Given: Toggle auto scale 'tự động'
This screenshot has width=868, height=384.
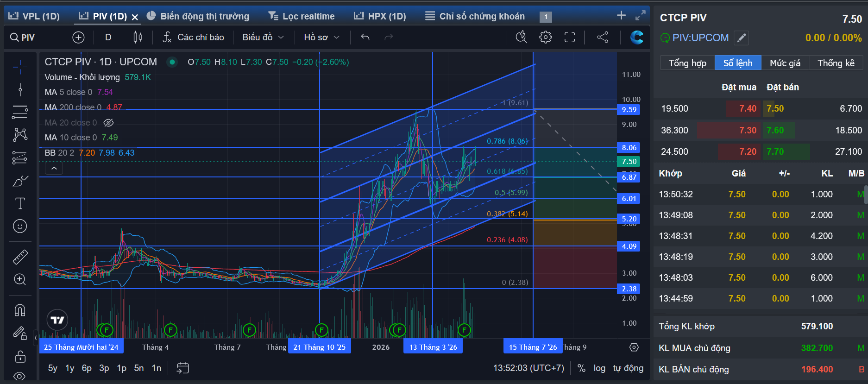Looking at the screenshot, I should [x=628, y=368].
